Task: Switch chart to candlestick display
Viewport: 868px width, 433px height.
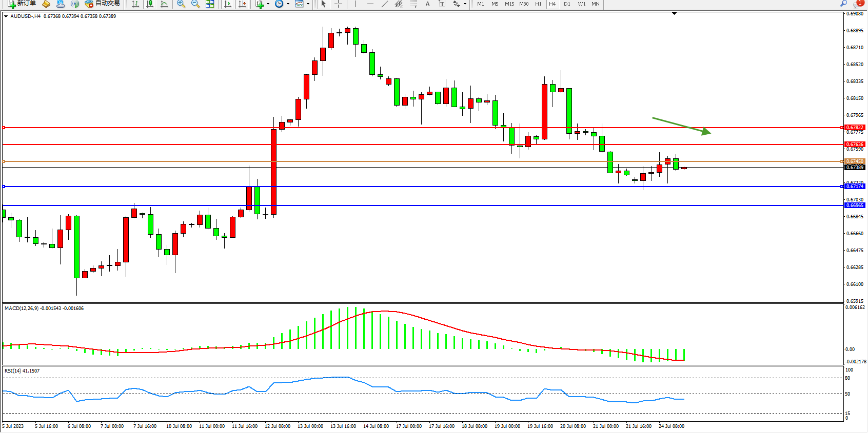Action: [150, 4]
